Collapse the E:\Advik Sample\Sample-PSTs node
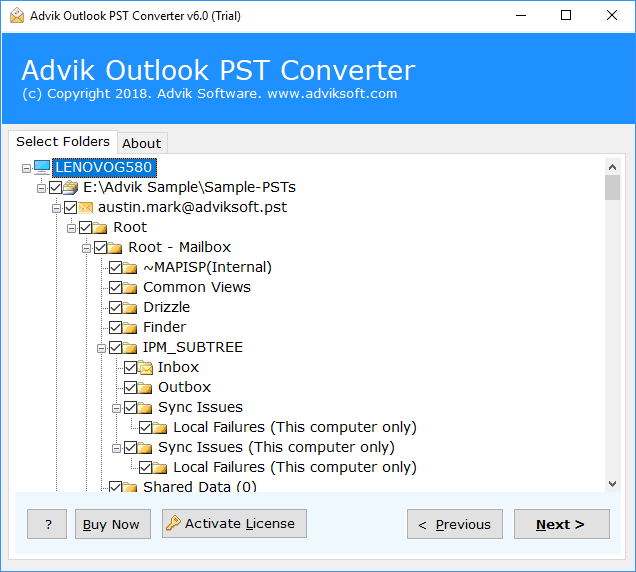 [41, 188]
